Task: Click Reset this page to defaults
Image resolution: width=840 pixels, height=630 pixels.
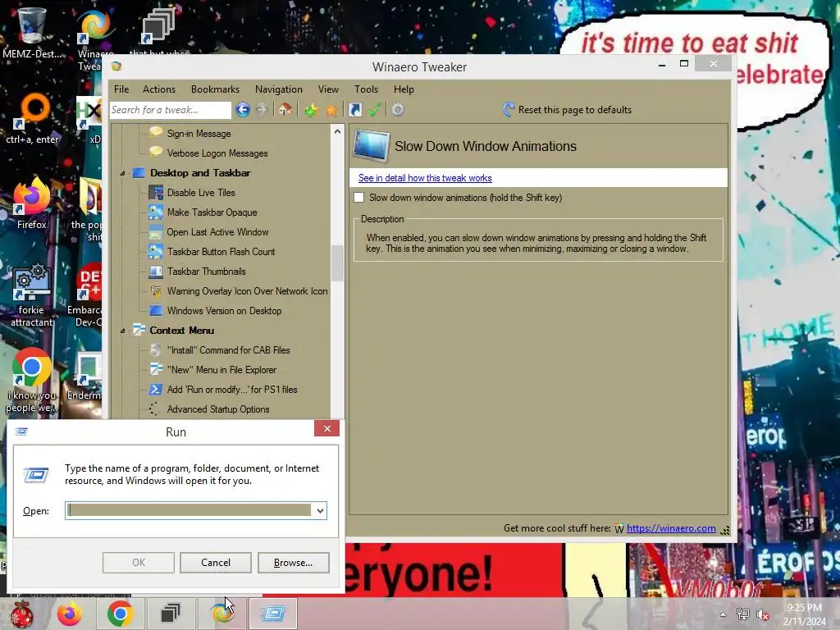Action: tap(575, 110)
